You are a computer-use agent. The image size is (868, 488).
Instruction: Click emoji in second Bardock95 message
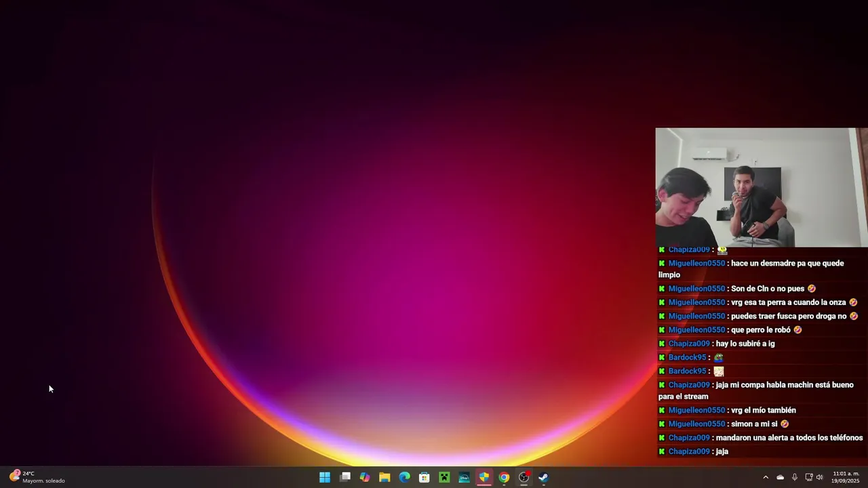tap(719, 371)
